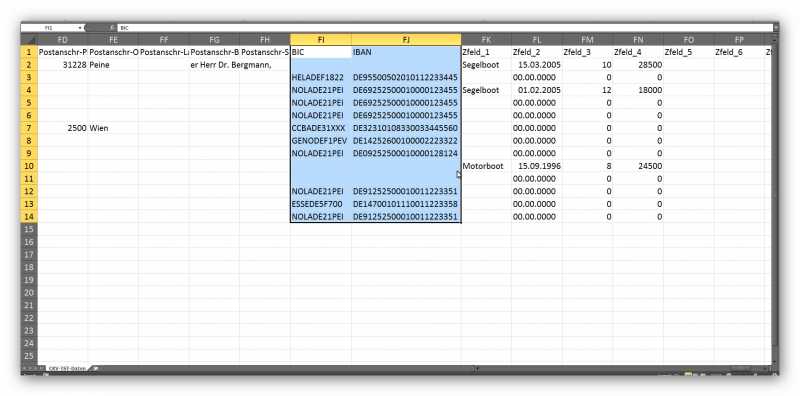Click the IBAN header cell

coord(406,52)
